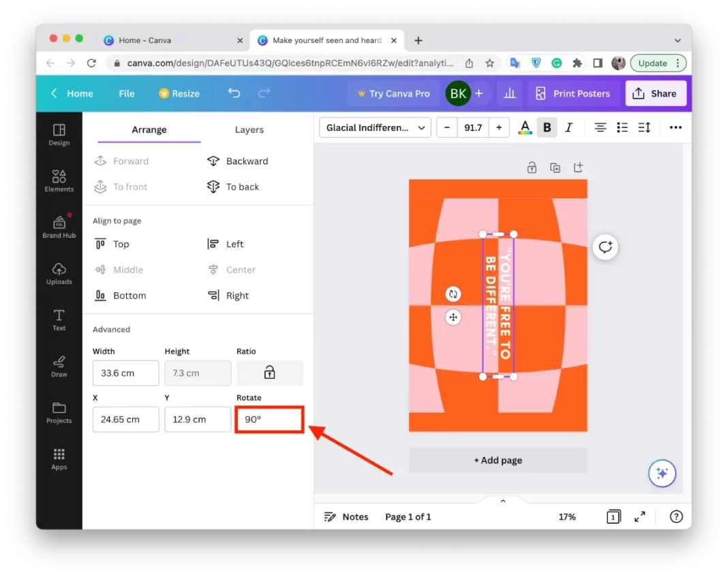The width and height of the screenshot is (728, 577).
Task: Add a collaborator with the plus icon
Action: [479, 93]
